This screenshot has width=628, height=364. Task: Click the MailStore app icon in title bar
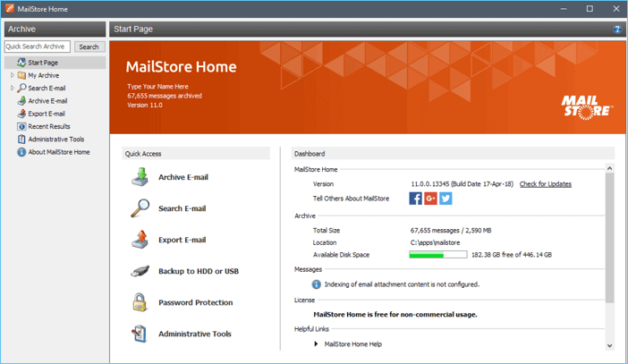pos(10,8)
